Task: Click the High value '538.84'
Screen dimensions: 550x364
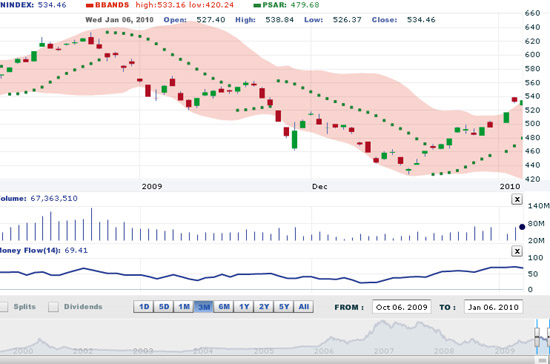Action: 280,20
